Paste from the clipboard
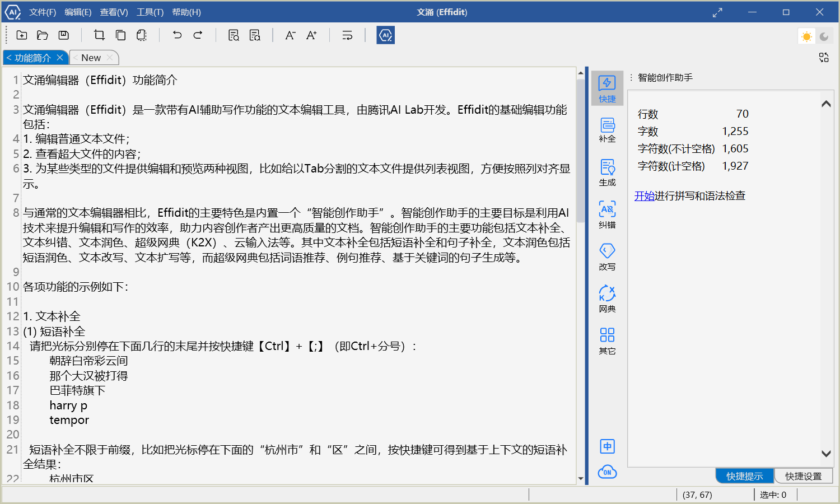The width and height of the screenshot is (840, 504). (142, 35)
